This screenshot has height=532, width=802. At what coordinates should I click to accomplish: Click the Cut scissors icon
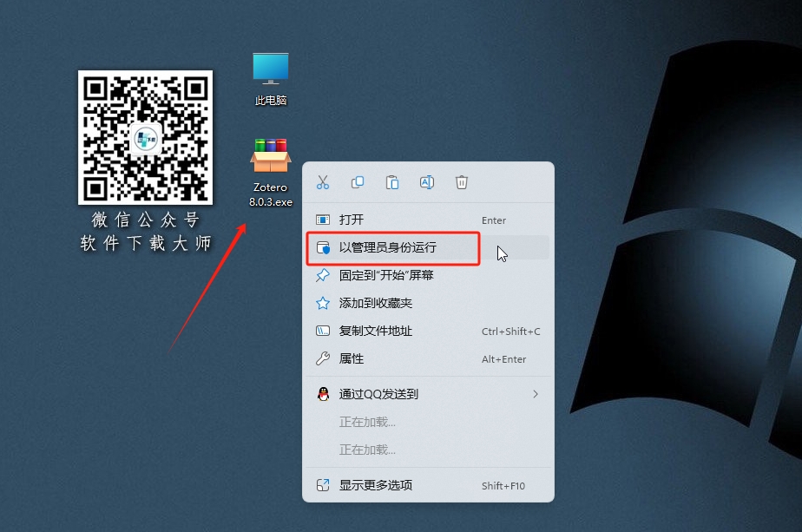[323, 182]
